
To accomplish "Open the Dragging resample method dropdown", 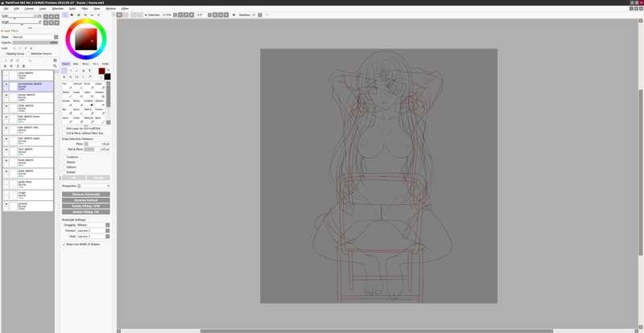I will coord(108,225).
